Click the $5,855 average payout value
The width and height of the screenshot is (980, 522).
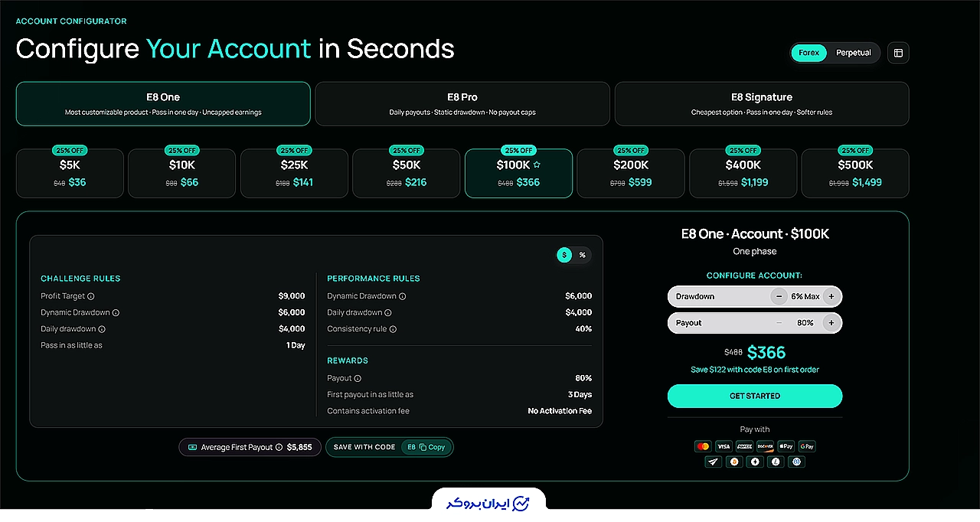299,447
